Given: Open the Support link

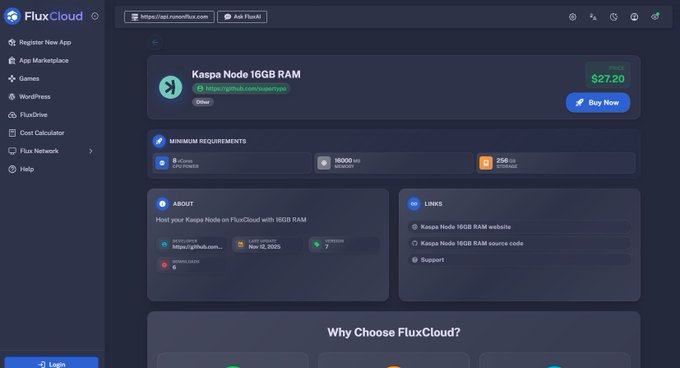Looking at the screenshot, I should tap(519, 260).
